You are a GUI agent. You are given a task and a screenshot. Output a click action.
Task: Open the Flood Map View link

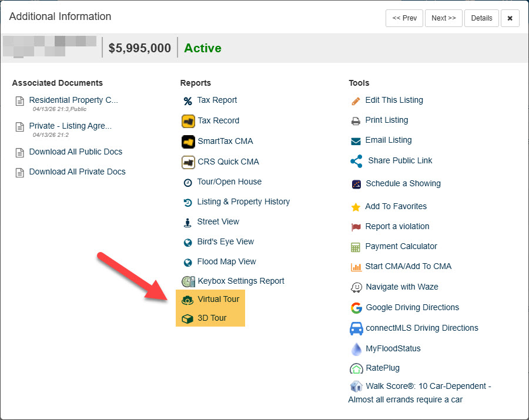(x=226, y=261)
